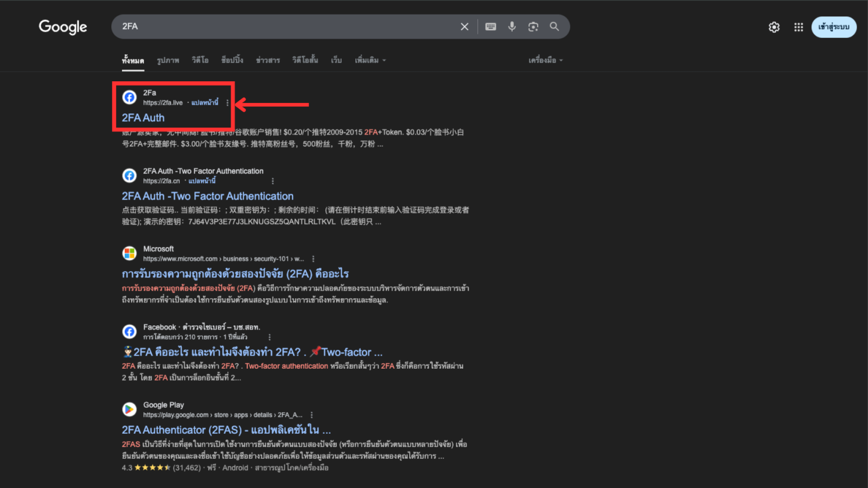Open the on-screen keyboard input tool

pyautogui.click(x=490, y=27)
